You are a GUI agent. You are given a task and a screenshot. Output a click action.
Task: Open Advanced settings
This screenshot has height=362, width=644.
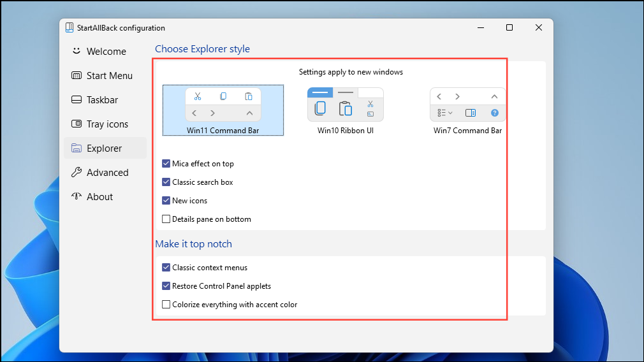105,172
